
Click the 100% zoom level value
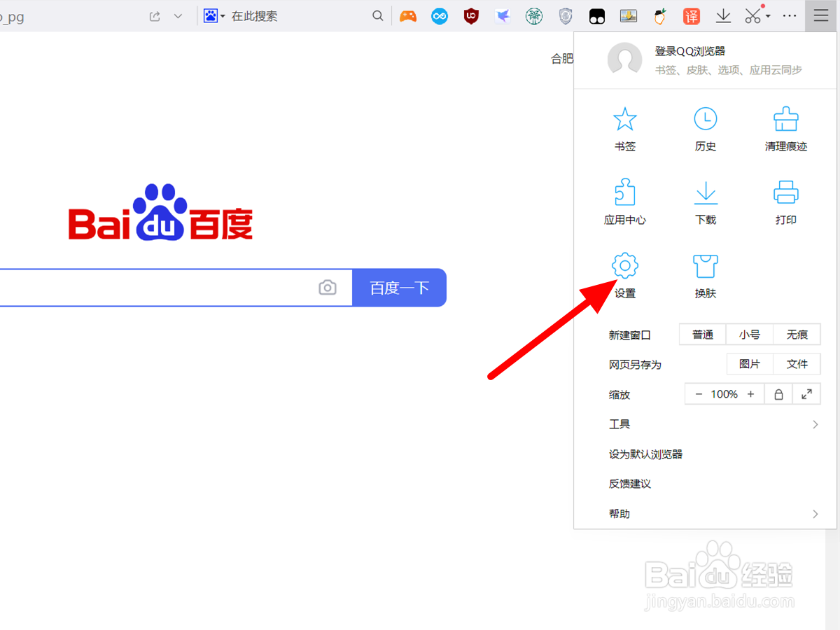pyautogui.click(x=724, y=394)
